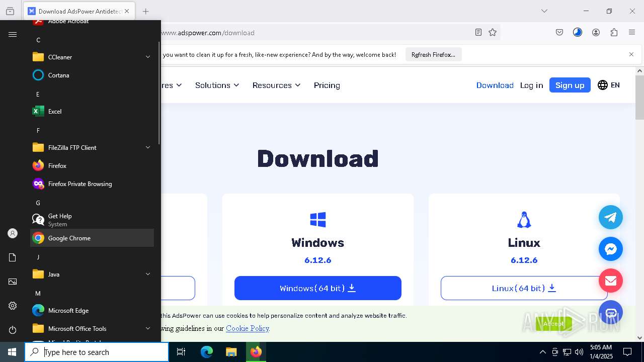Download Windows (64 bit) installer
This screenshot has height=362, width=644.
pyautogui.click(x=318, y=288)
